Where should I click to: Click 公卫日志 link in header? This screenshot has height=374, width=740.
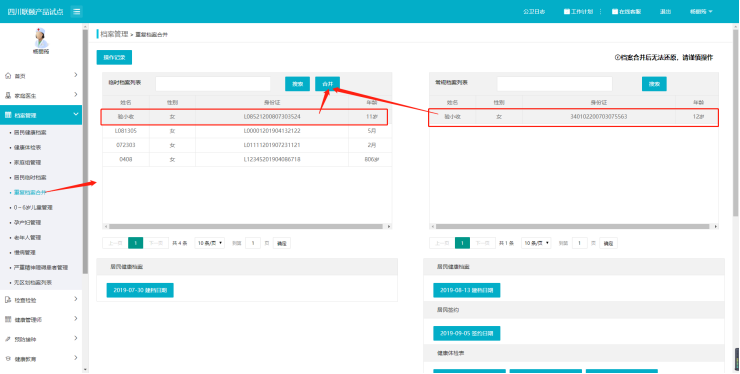pyautogui.click(x=534, y=11)
